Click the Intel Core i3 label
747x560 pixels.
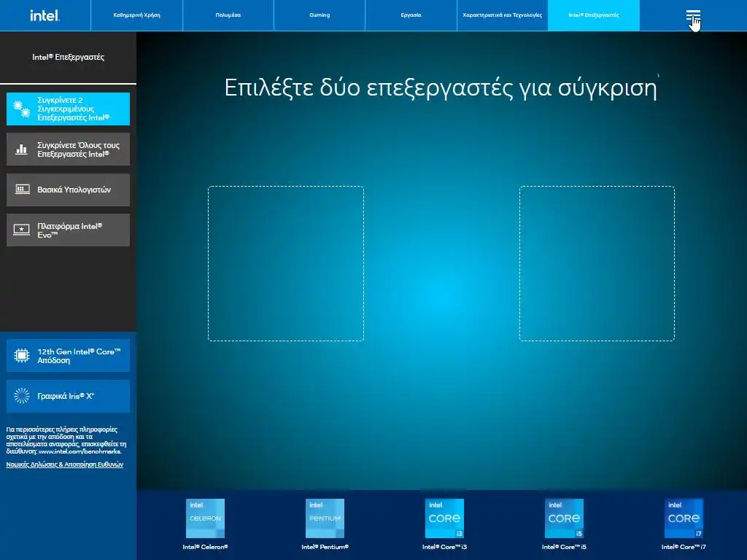pyautogui.click(x=444, y=547)
